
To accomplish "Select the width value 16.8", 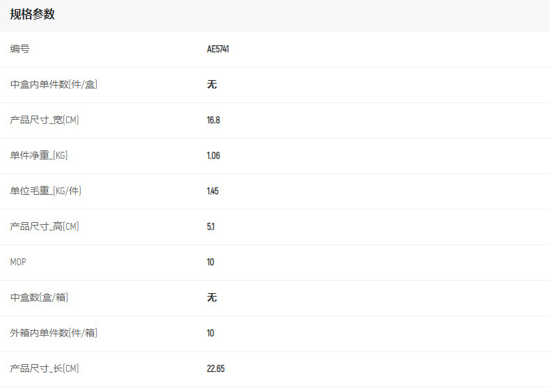I will click(x=213, y=120).
